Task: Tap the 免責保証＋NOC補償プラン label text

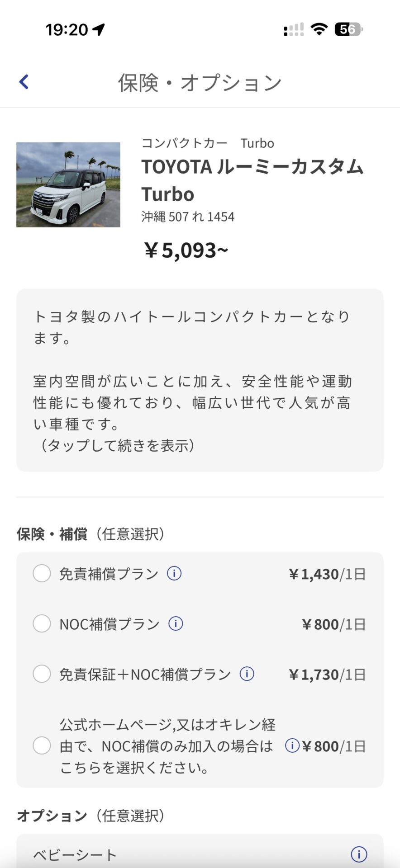Action: tap(145, 674)
